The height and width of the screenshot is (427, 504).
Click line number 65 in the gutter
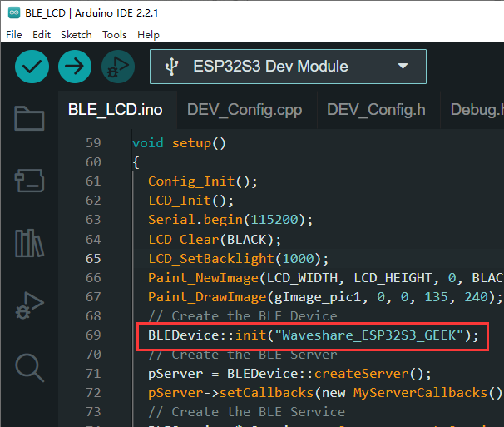click(x=92, y=258)
